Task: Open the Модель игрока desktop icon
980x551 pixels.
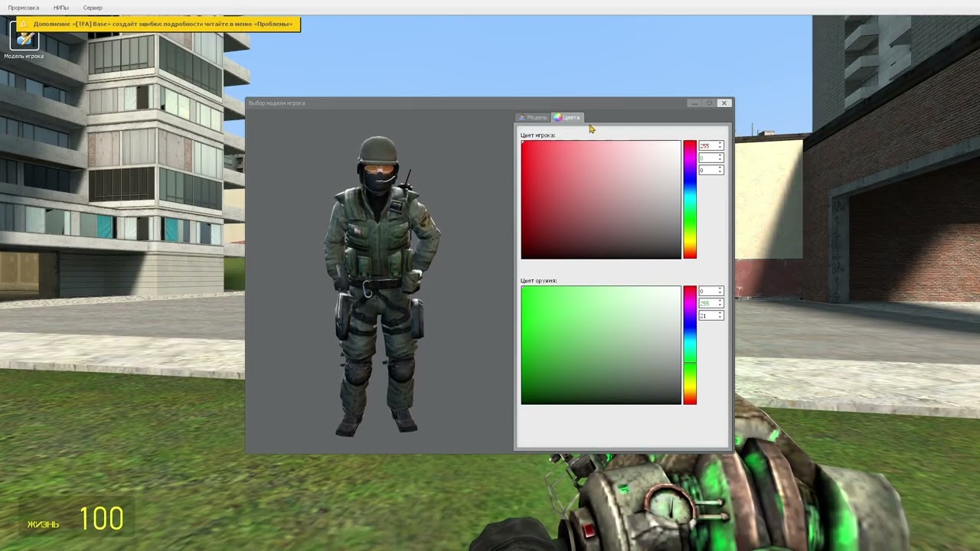Action: pyautogui.click(x=24, y=39)
